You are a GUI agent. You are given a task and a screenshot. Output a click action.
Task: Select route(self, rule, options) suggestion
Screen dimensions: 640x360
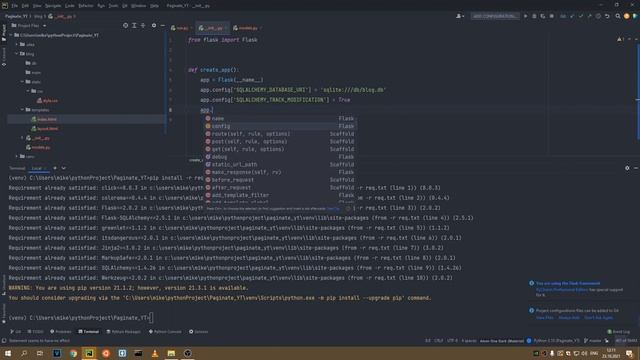click(280, 134)
